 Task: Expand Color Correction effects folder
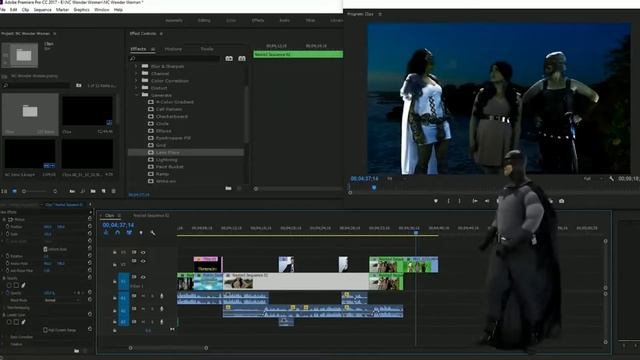tap(136, 81)
